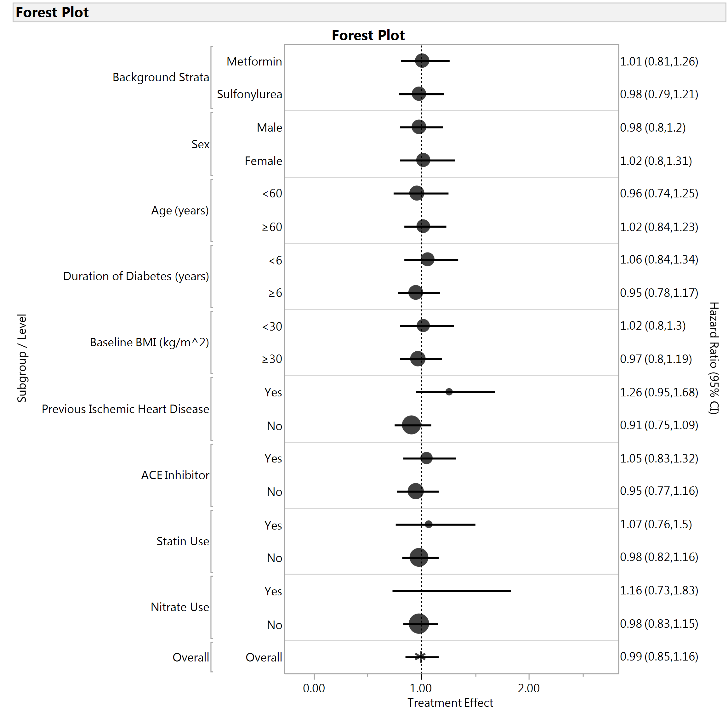Click the Subgroup / Level axis title

pos(22,358)
